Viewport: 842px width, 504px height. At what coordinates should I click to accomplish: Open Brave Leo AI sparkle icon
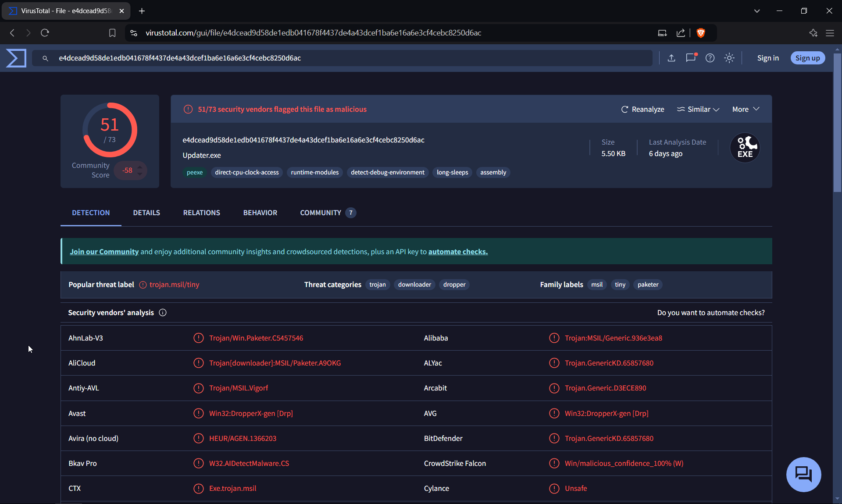(x=813, y=33)
